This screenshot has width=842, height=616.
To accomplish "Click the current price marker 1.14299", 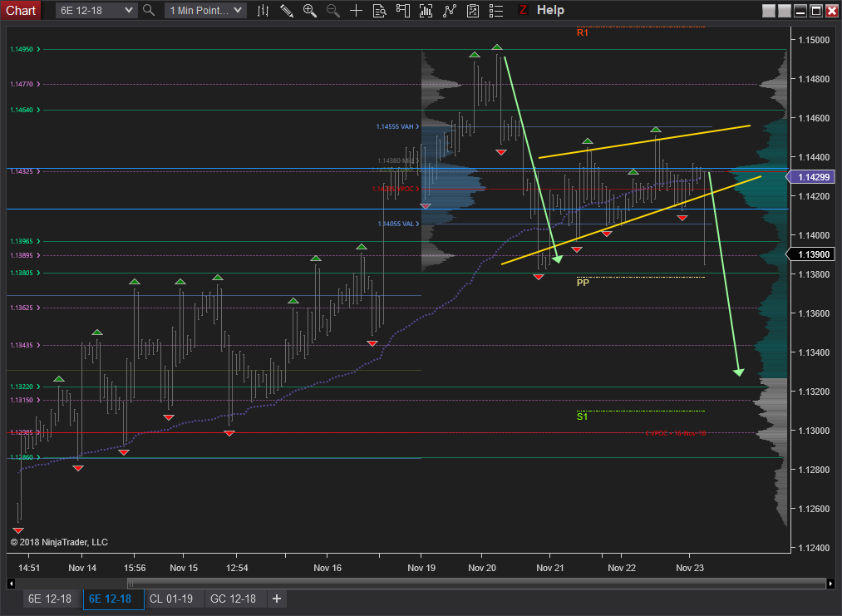I will (x=811, y=177).
